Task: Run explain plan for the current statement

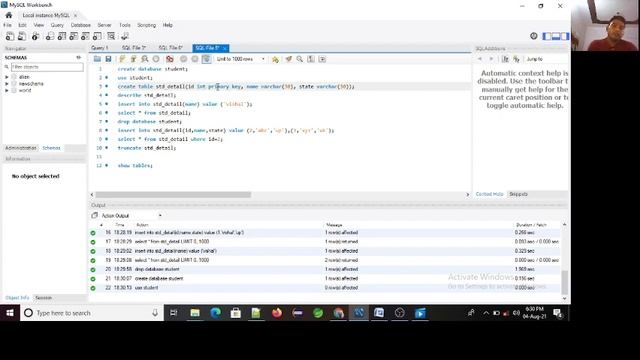Action: coord(144,59)
